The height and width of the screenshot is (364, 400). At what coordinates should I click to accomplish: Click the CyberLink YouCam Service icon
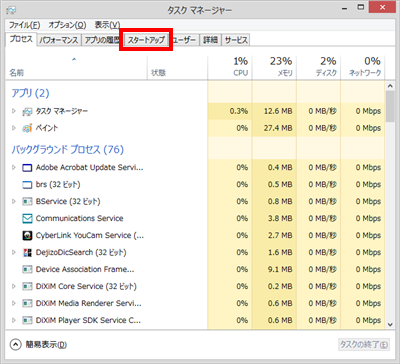(27, 236)
